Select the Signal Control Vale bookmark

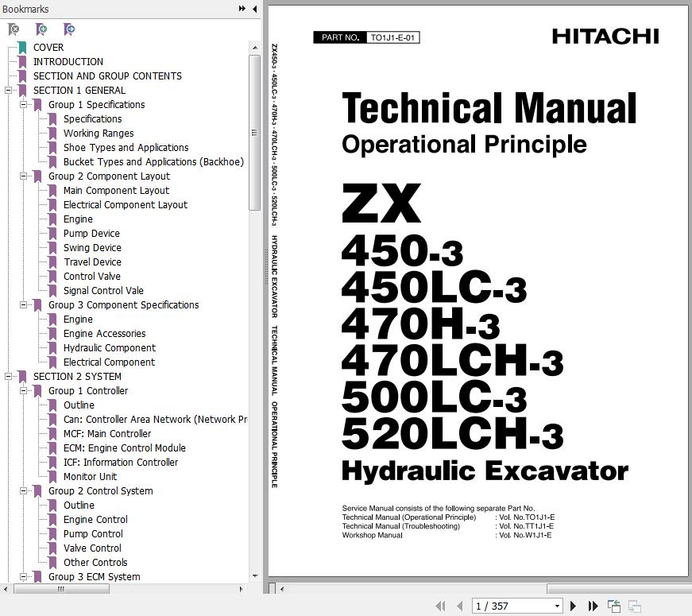[103, 291]
